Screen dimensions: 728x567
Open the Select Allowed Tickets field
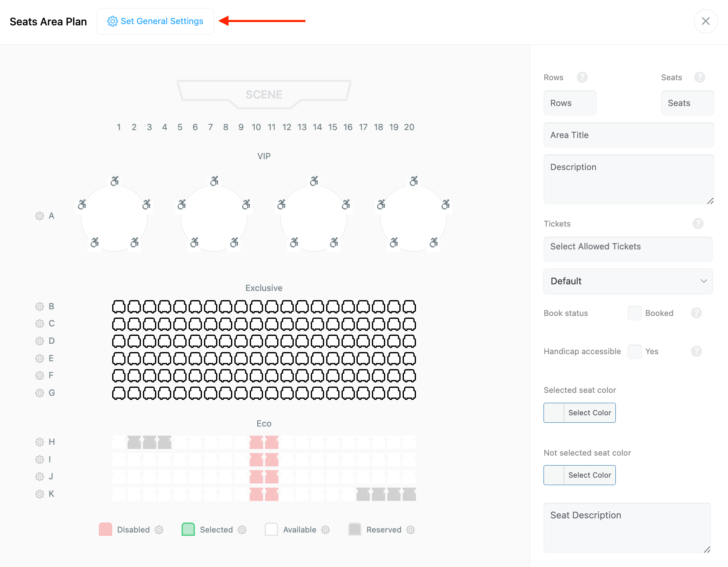tap(627, 247)
